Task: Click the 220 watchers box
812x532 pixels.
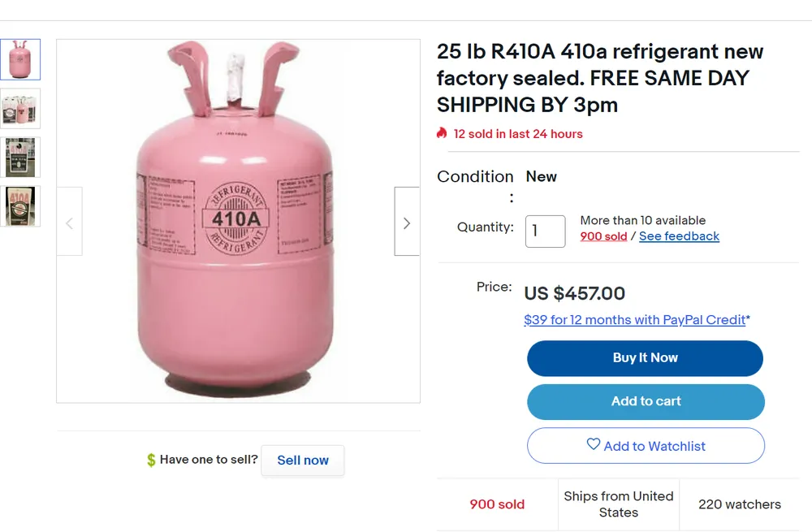Action: pos(739,504)
